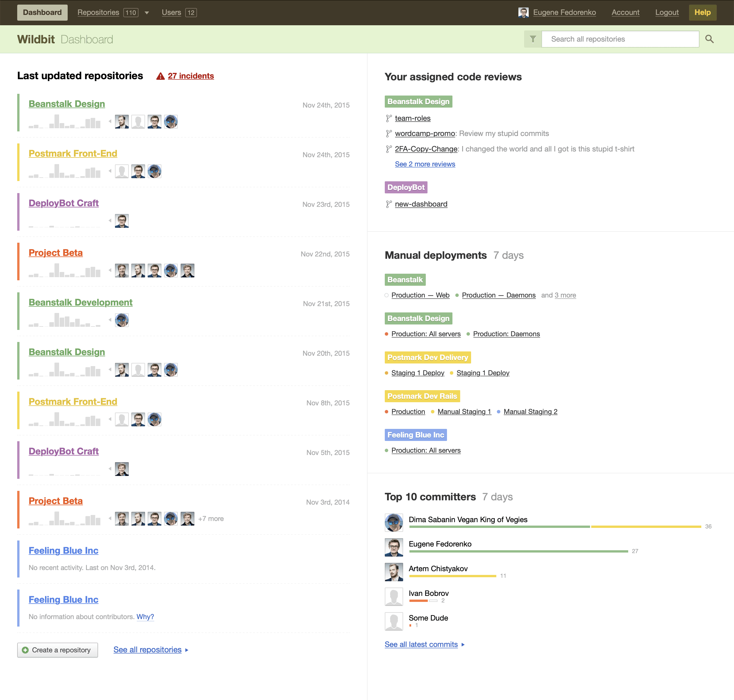This screenshot has height=700, width=734.
Task: Open the Account menu link
Action: [x=625, y=12]
